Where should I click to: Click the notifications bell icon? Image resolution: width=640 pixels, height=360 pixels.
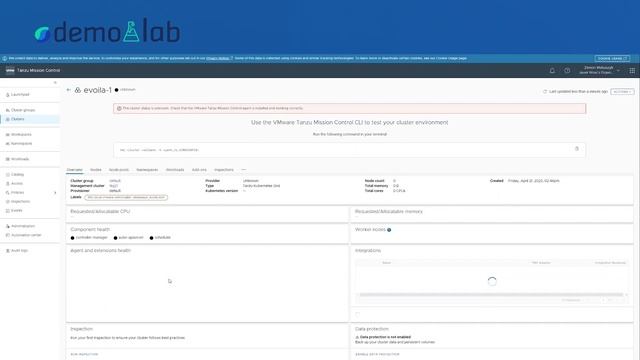[552, 71]
